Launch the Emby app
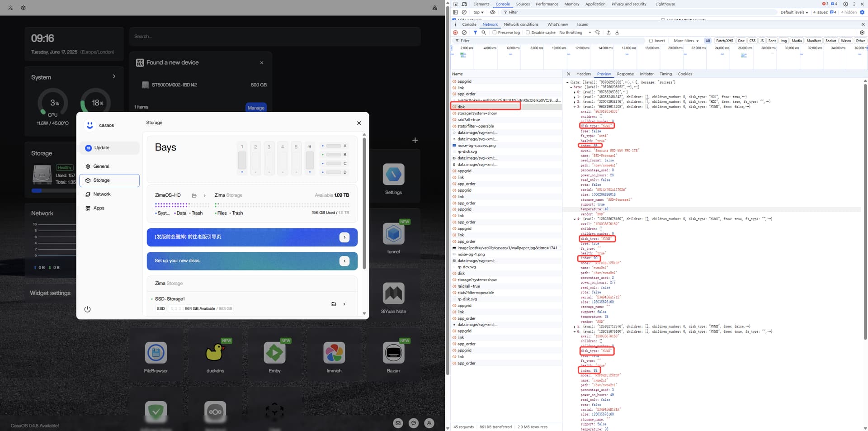868x431 pixels. point(274,353)
